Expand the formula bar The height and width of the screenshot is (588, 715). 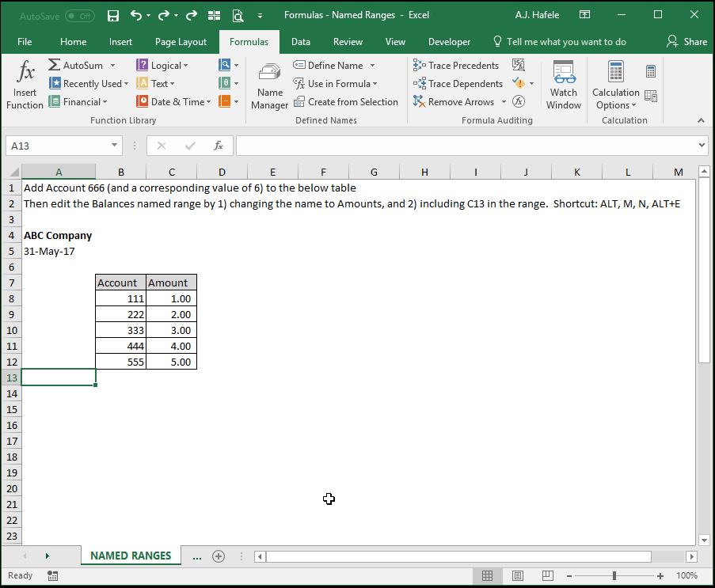tap(702, 146)
